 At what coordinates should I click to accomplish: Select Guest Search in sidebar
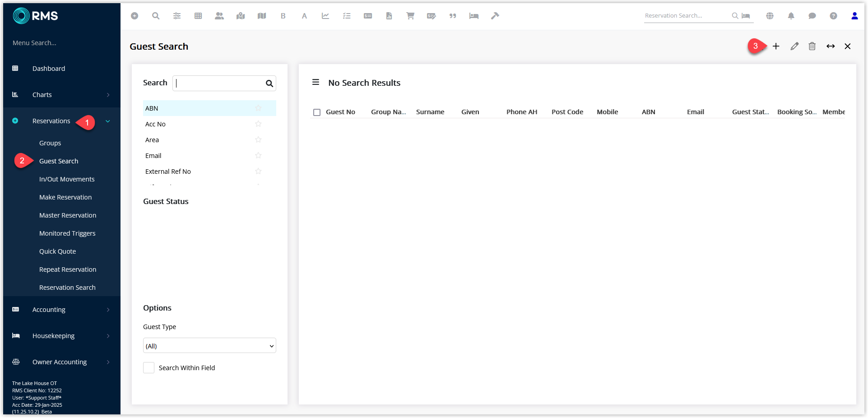(59, 161)
